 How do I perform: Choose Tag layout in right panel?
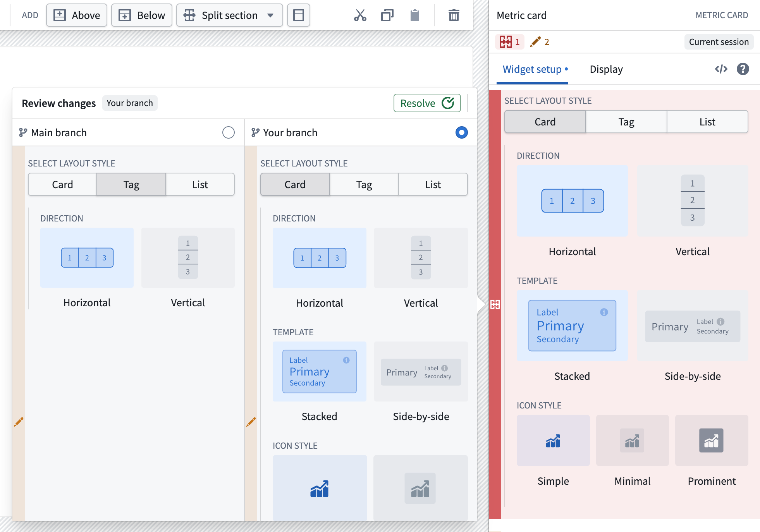point(626,122)
